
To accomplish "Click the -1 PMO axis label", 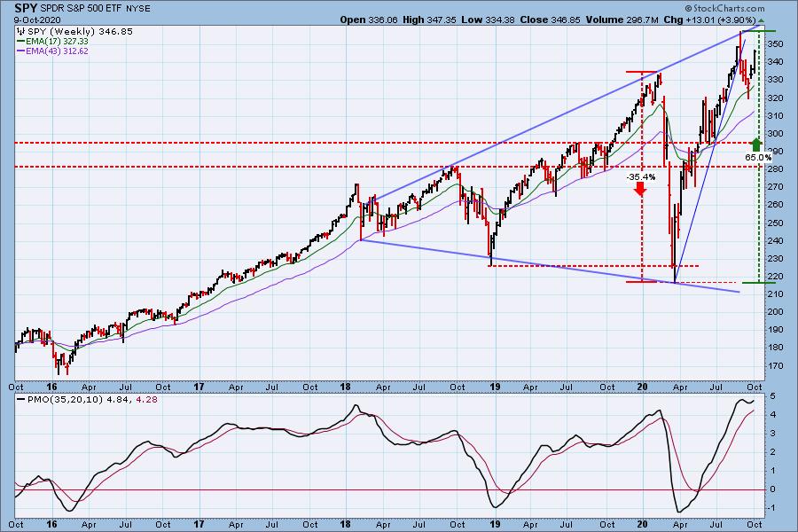I will (771, 508).
